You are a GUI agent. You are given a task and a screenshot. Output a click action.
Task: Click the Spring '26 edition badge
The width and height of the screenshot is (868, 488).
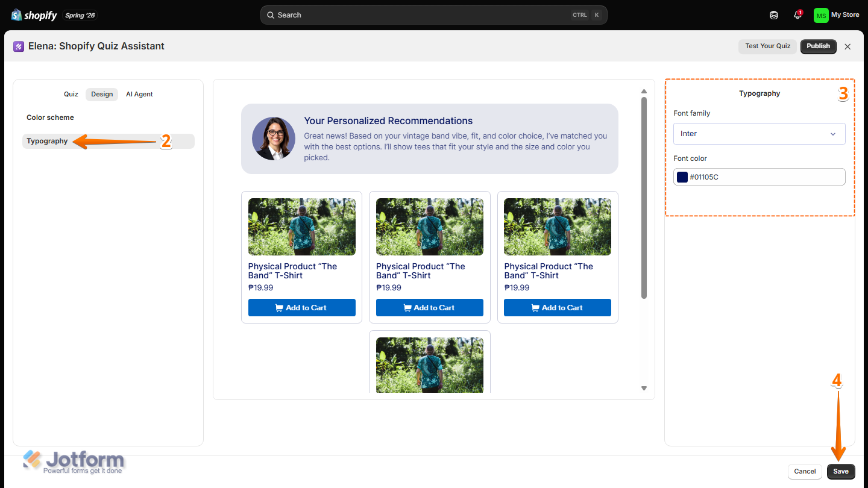(80, 15)
